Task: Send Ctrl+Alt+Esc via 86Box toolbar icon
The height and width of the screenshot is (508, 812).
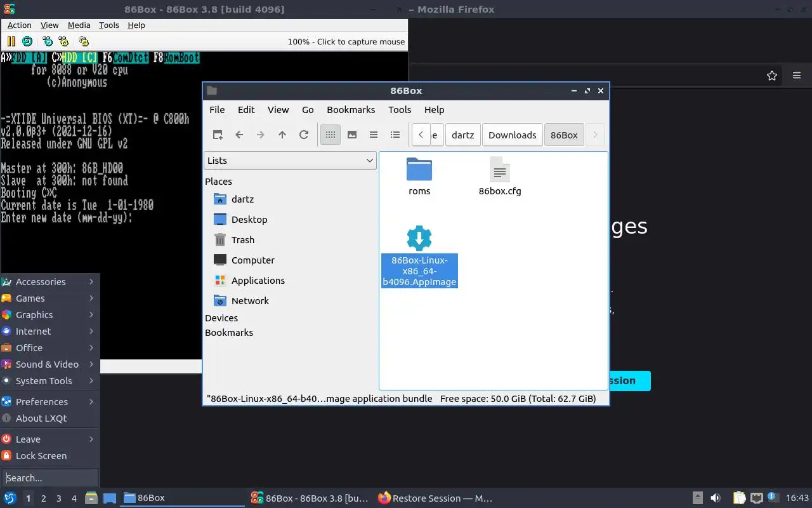Action: click(x=63, y=41)
